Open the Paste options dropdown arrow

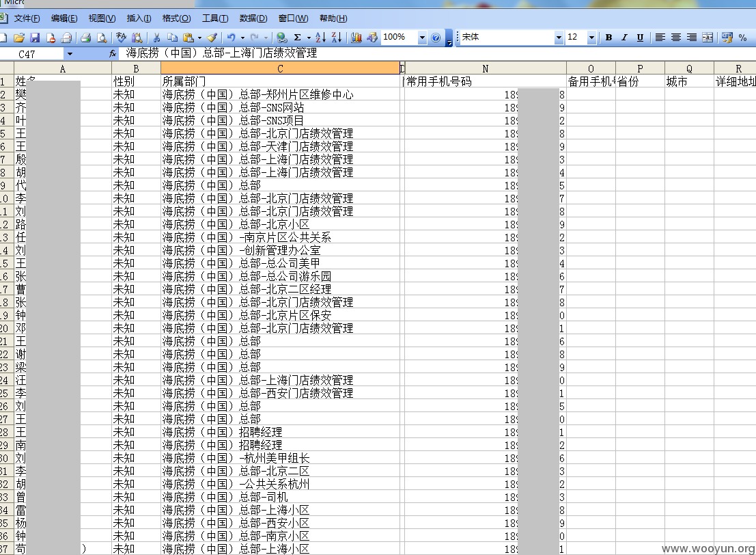point(199,37)
